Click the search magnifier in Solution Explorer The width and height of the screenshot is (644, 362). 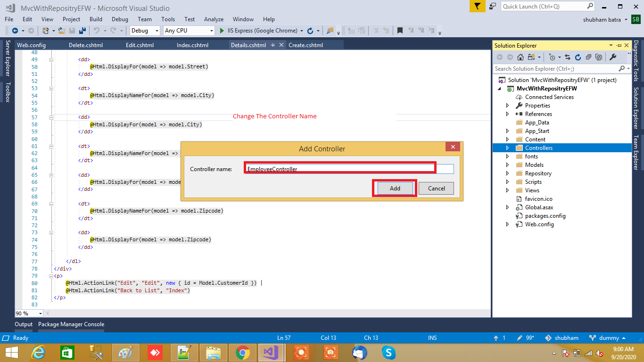tap(622, 69)
